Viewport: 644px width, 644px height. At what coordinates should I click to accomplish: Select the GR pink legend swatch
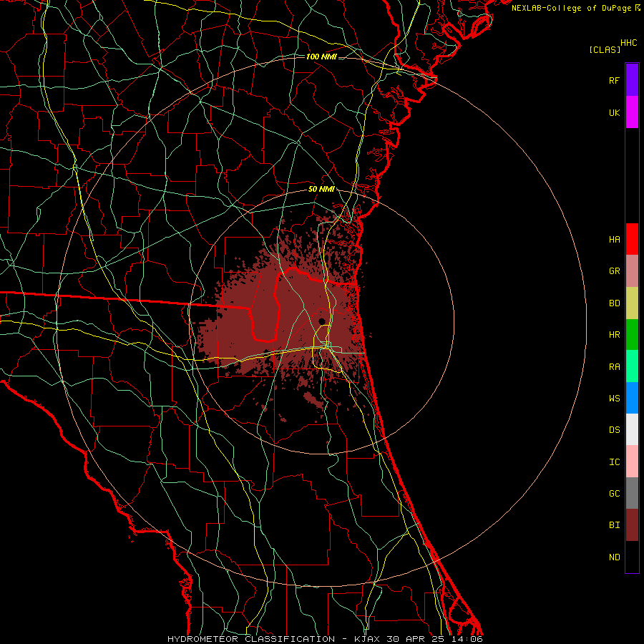tap(632, 271)
